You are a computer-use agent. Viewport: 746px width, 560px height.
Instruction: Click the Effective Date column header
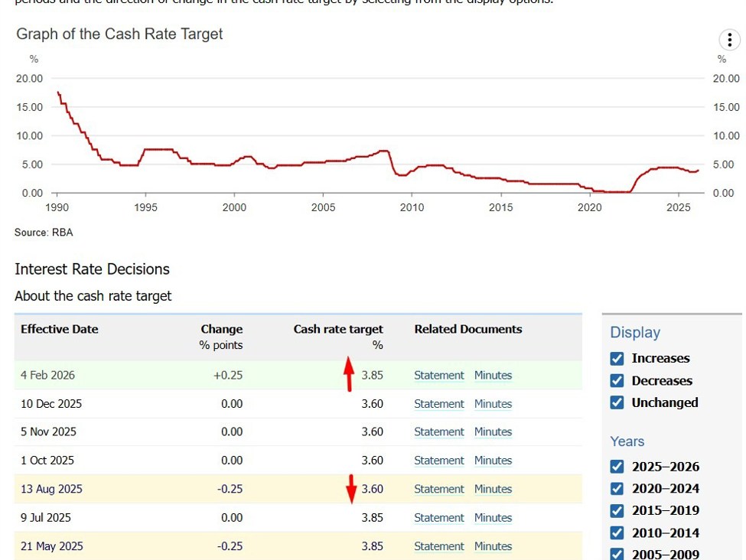point(60,330)
